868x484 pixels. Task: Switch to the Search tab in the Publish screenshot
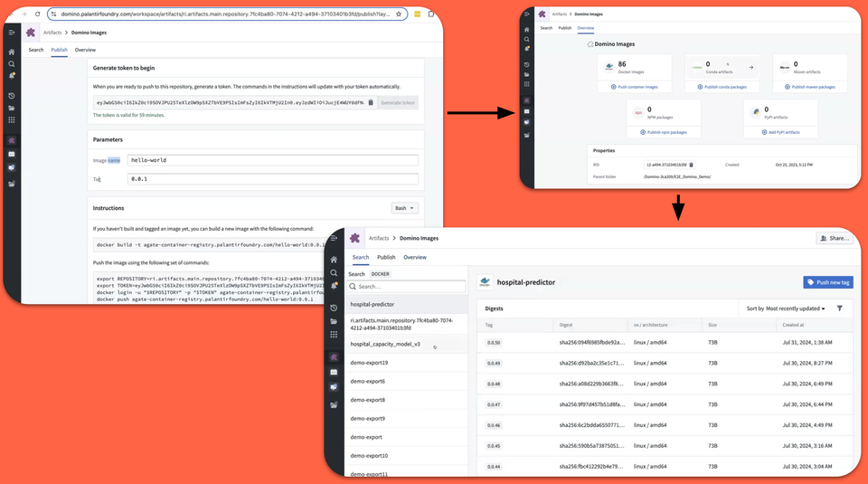(36, 50)
